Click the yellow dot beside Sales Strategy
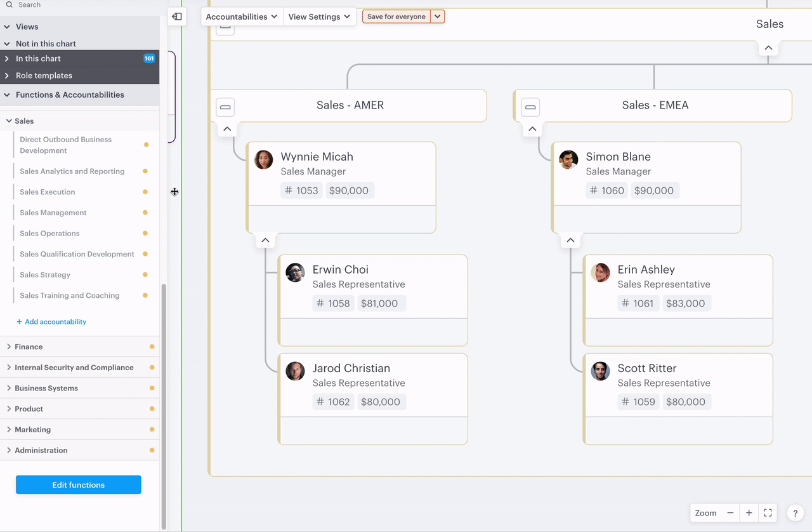Screen dimensions: 812x532 (145, 275)
